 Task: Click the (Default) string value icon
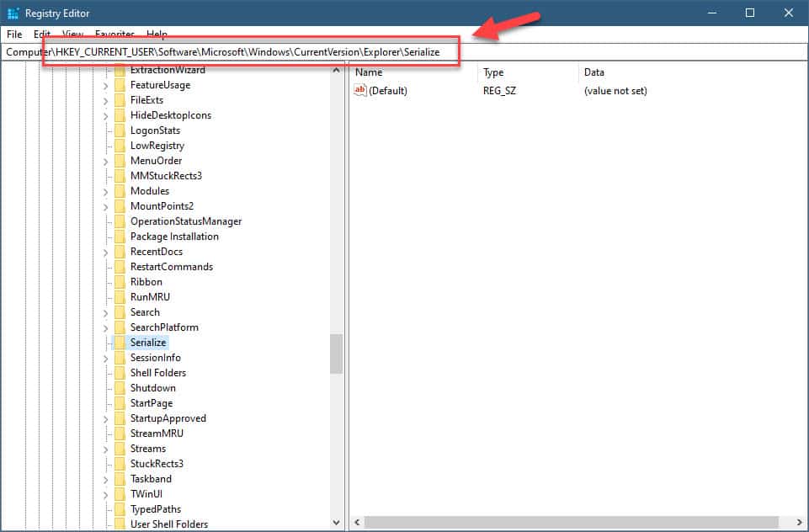point(359,90)
